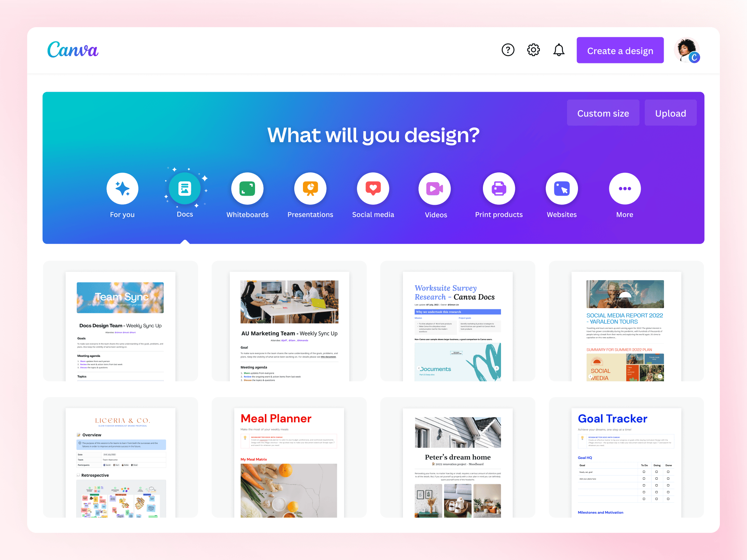Select the Videos category icon
Screen dimensions: 747x560
(x=435, y=188)
